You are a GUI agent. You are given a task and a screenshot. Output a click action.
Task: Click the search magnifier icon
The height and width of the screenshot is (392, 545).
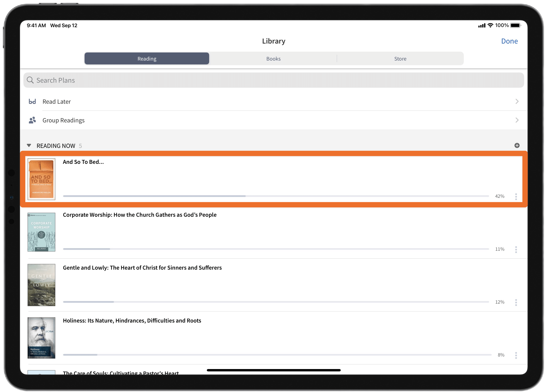pos(30,80)
